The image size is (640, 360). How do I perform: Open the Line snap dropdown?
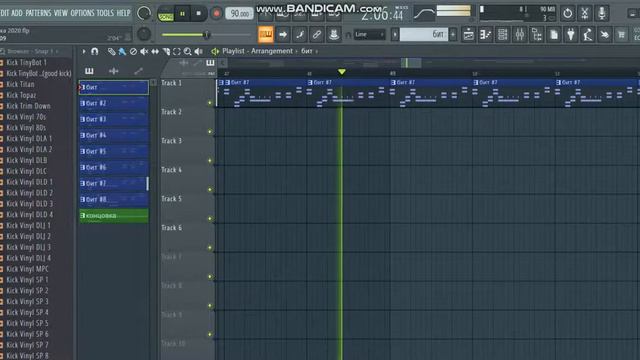(369, 35)
